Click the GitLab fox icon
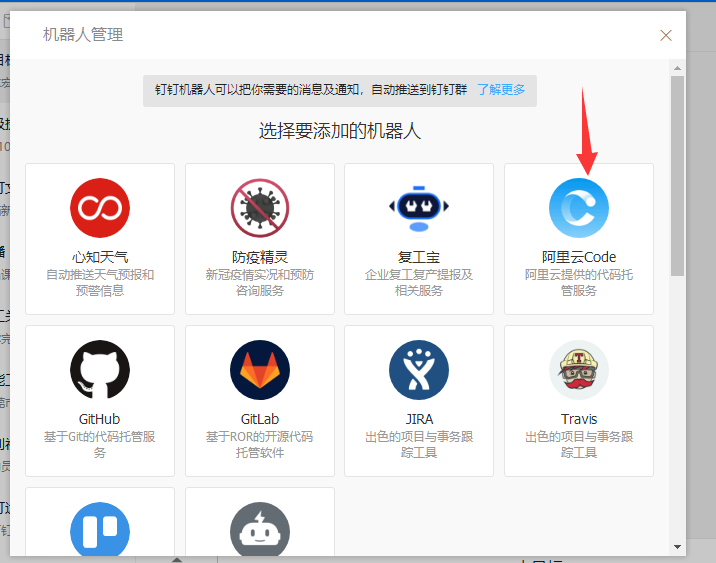Viewport: 716px width, 563px height. click(x=260, y=370)
